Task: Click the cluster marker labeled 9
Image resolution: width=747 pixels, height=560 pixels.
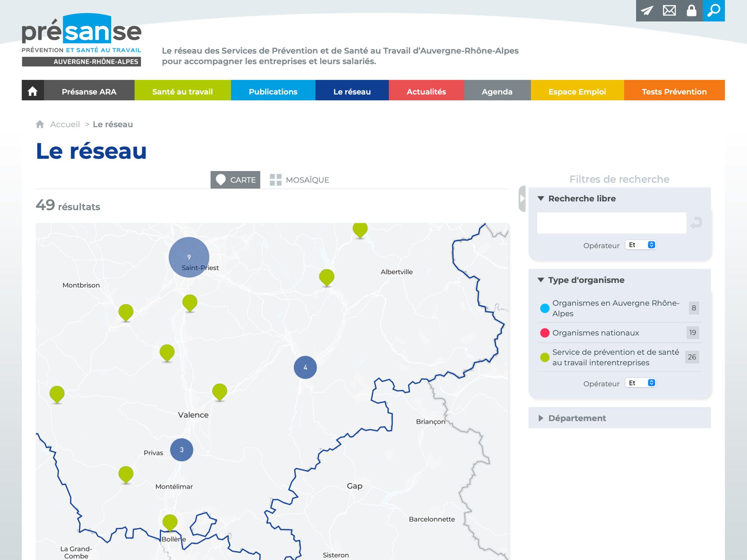Action: 189,257
